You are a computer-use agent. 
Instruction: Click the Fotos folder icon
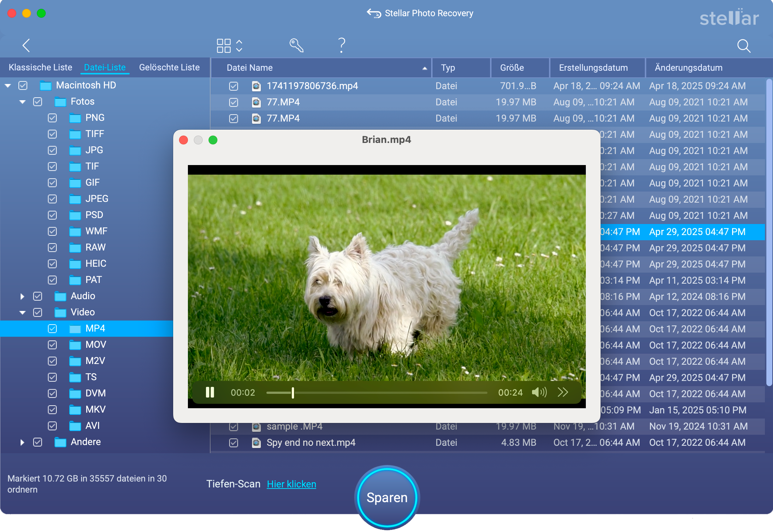click(x=60, y=102)
